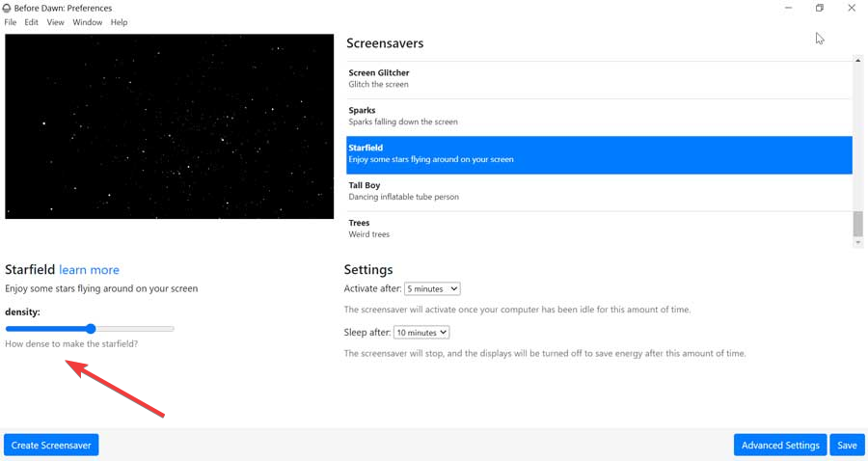868x461 pixels.
Task: Click the 'Dancing inflatable tube person' description
Action: pyautogui.click(x=403, y=197)
